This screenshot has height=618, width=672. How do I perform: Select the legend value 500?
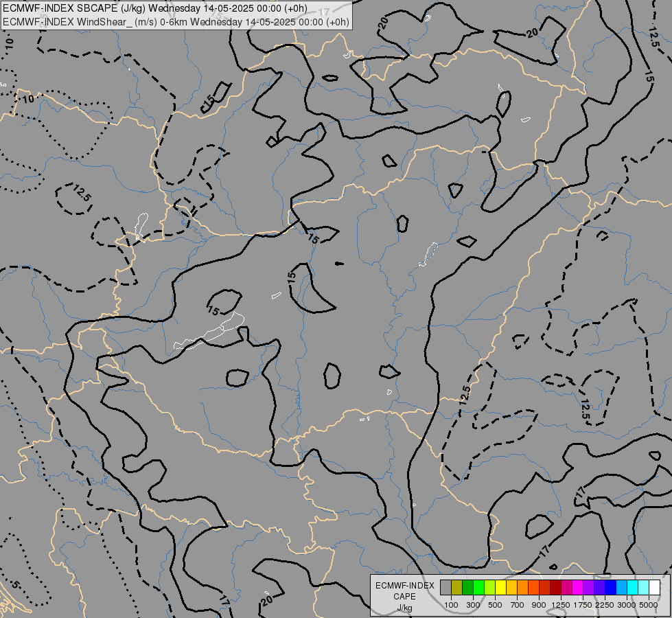tap(495, 605)
